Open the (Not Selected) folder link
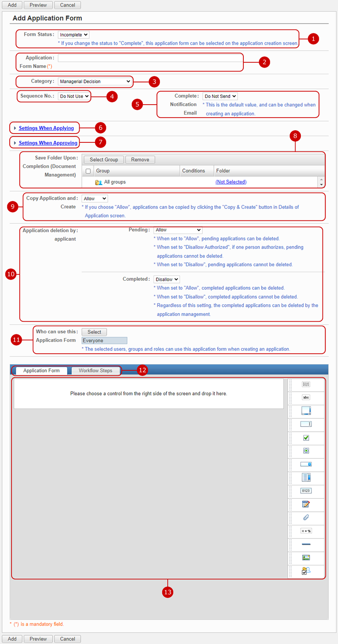Screen dimensions: 338x644 pos(231,182)
